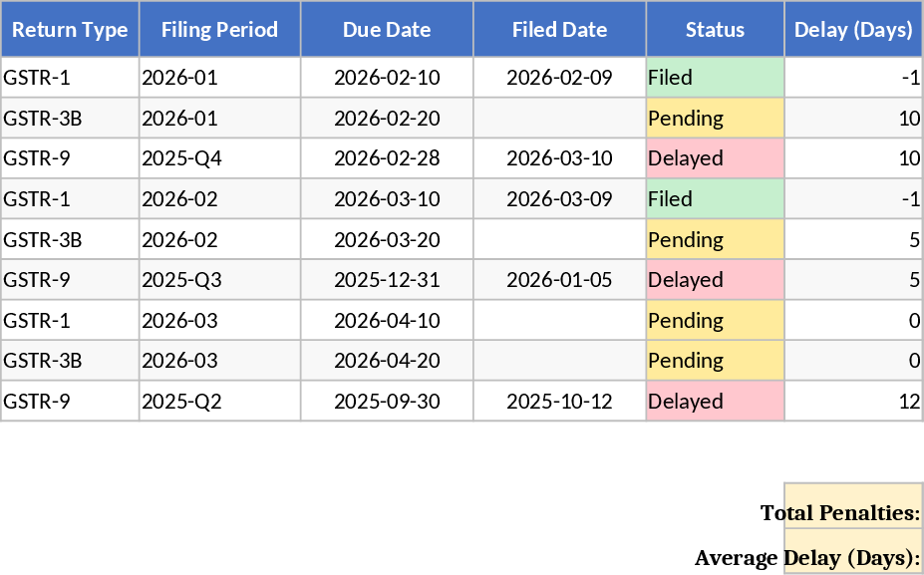Click the filed date cell 2026-01-05
Viewport: 924px width, 575px height.
(559, 280)
